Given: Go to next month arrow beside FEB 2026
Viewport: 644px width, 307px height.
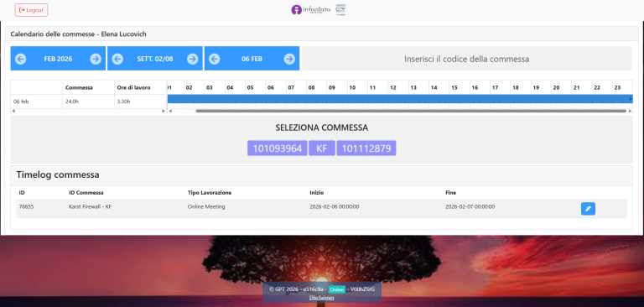Looking at the screenshot, I should pos(96,60).
